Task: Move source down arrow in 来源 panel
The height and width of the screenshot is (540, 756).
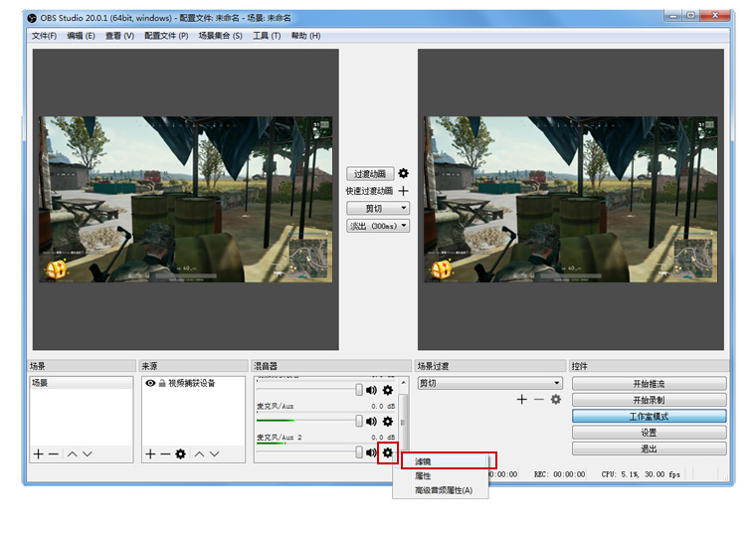Action: tap(215, 454)
